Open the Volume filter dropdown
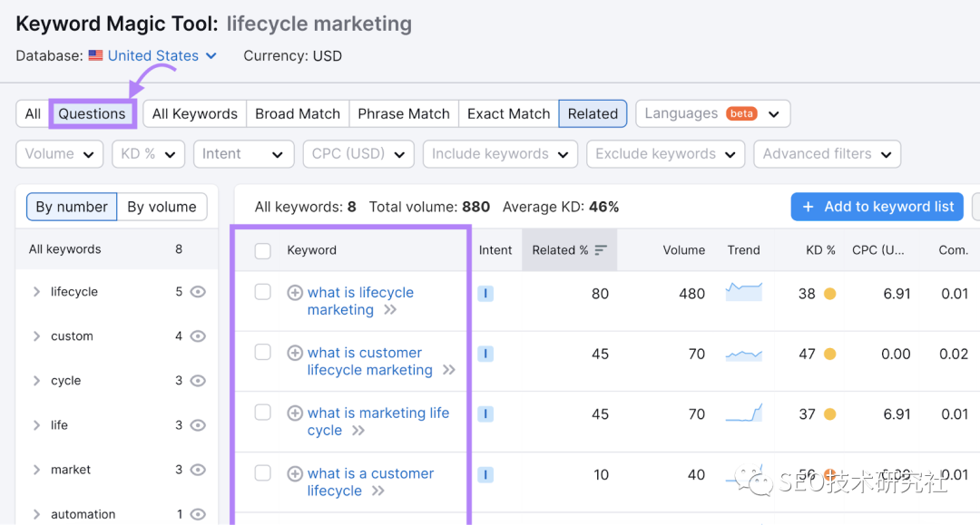The image size is (980, 525). point(59,154)
